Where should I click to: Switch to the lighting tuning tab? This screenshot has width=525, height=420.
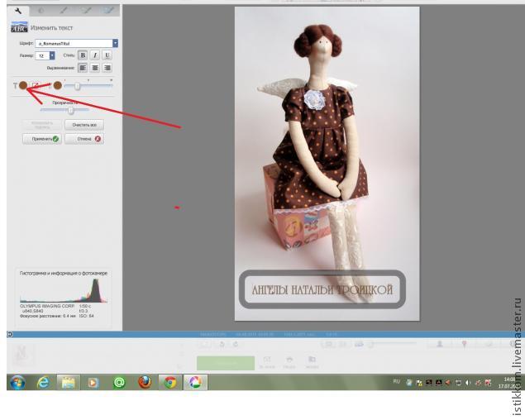pos(41,11)
